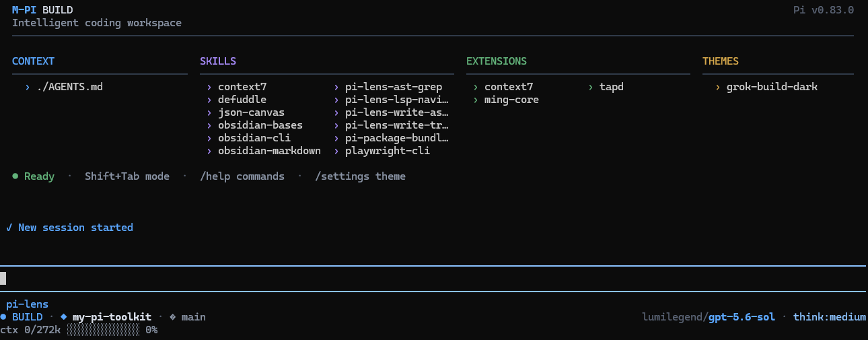Click the New session started checkmark
The width and height of the screenshot is (868, 340).
coord(9,228)
